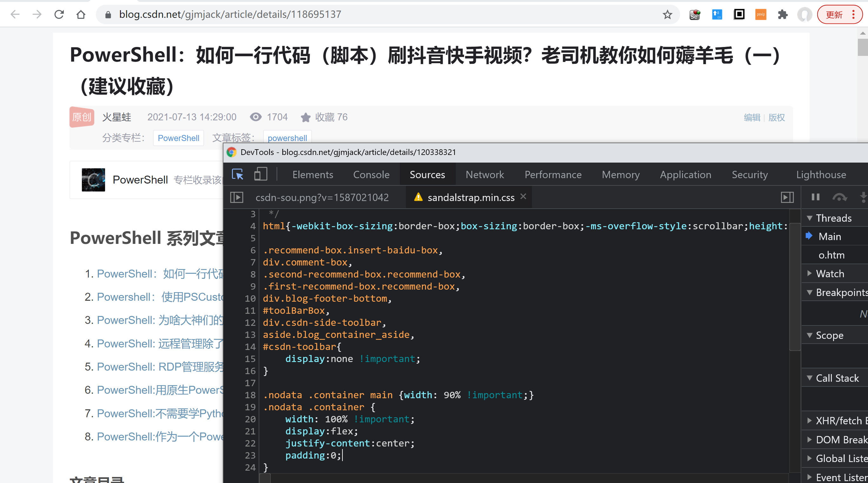Viewport: 868px width, 483px height.
Task: View site info via the padlock icon
Action: (108, 15)
